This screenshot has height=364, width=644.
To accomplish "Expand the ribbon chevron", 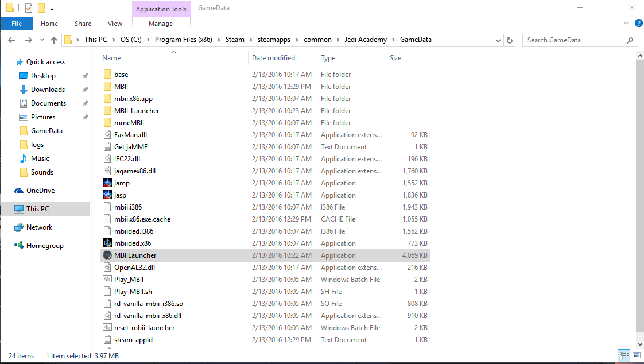I will point(626,23).
